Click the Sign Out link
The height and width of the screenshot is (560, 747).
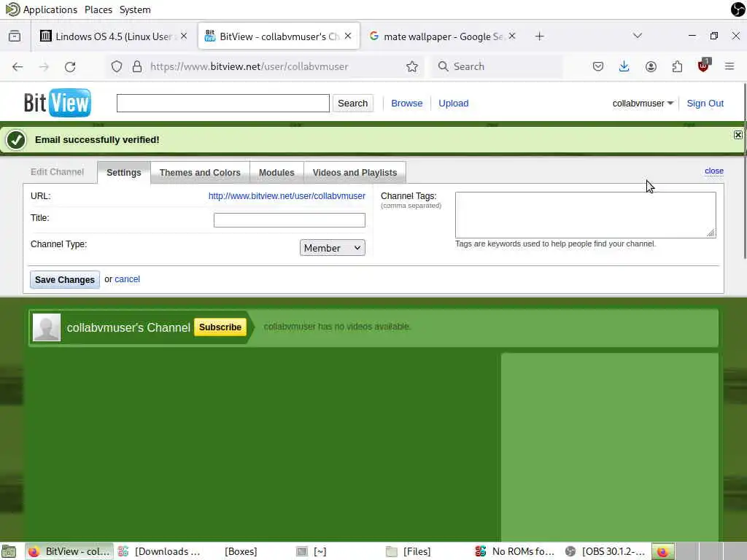705,104
